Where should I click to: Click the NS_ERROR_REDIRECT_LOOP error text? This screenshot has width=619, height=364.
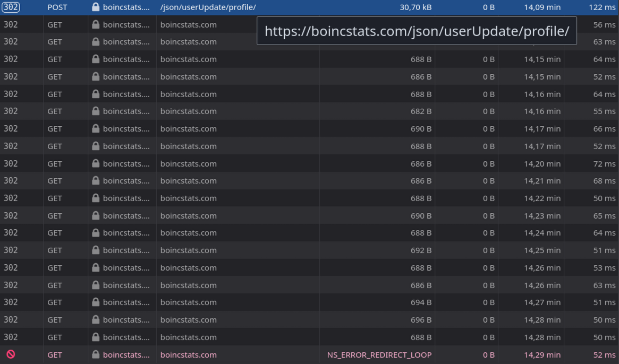[379, 354]
